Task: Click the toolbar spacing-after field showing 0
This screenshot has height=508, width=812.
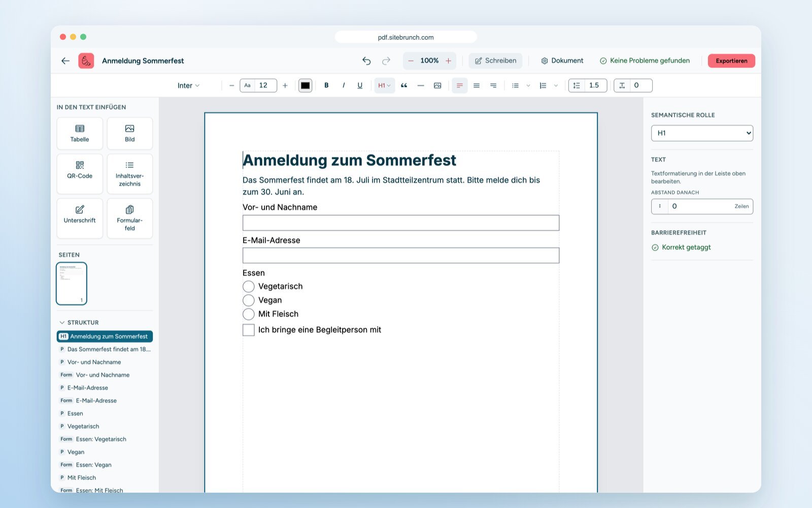Action: tap(633, 85)
